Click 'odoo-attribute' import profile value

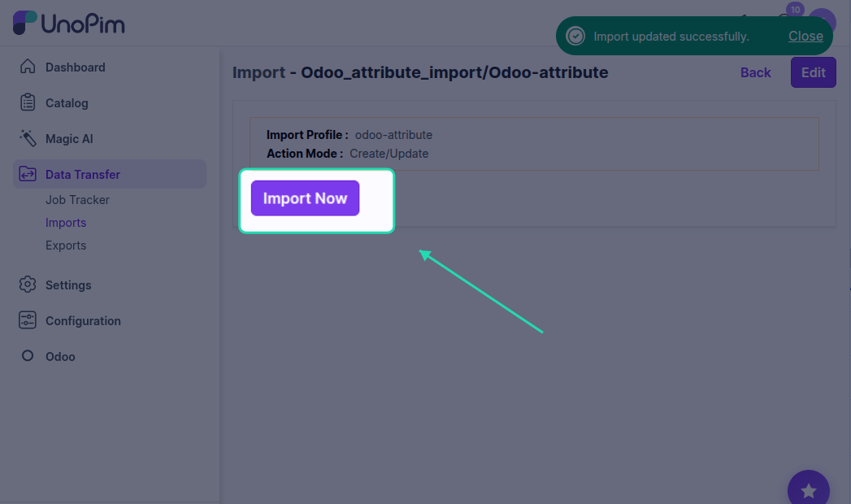tap(393, 135)
